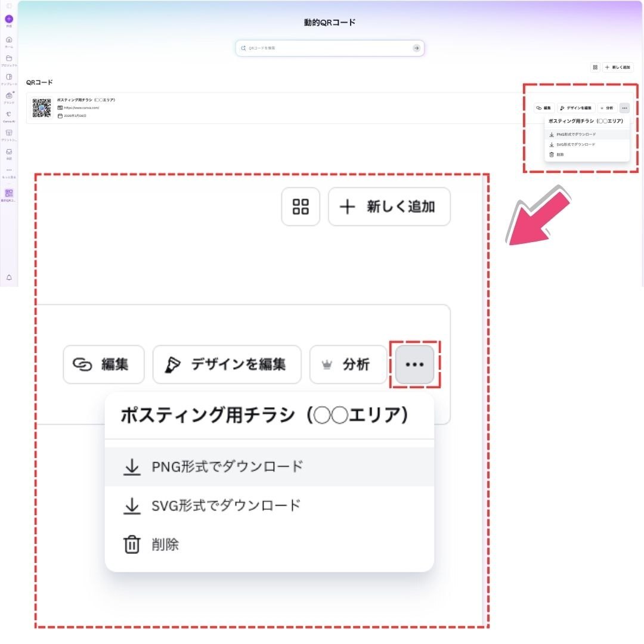Screen dimensions: 644x644
Task: Toggle the sidebar collapse icon at top-left corner
Action: point(9,6)
